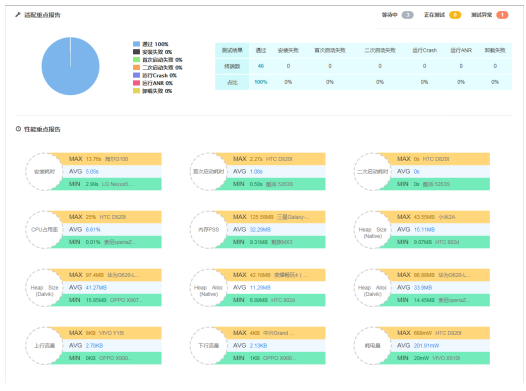This screenshot has width=526, height=391.
Task: Click the AVG value 33.9MB
Action: coord(423,288)
